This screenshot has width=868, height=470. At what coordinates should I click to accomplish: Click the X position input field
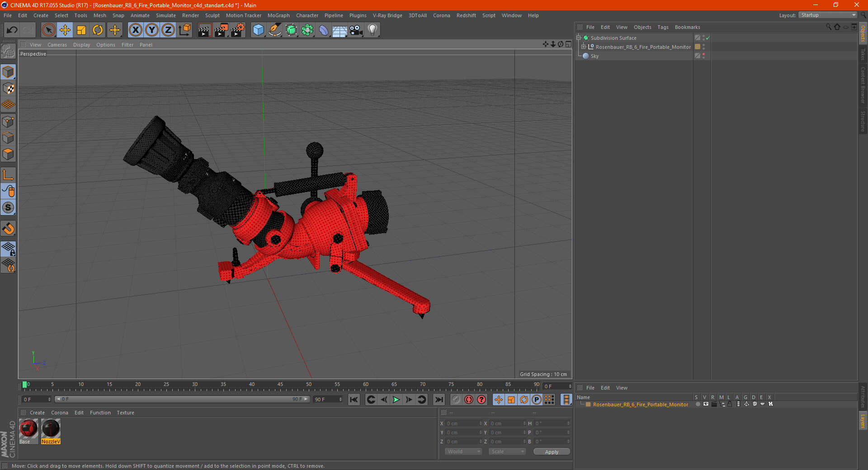click(463, 423)
